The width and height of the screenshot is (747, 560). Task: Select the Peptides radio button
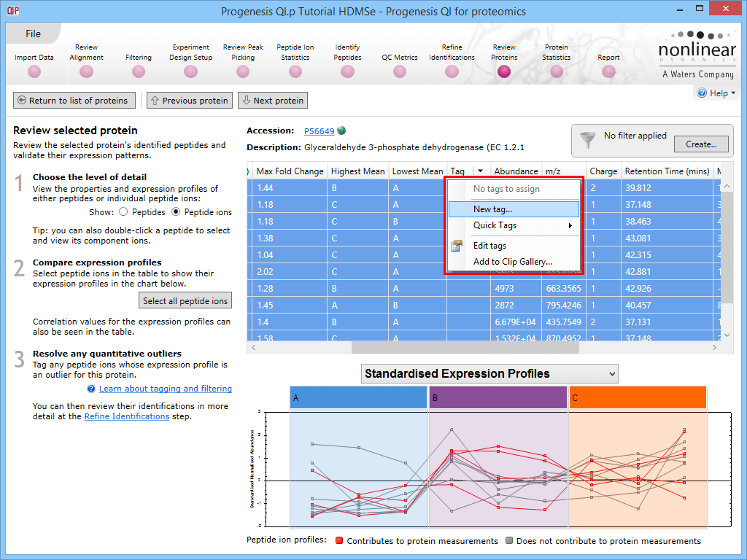[x=123, y=212]
